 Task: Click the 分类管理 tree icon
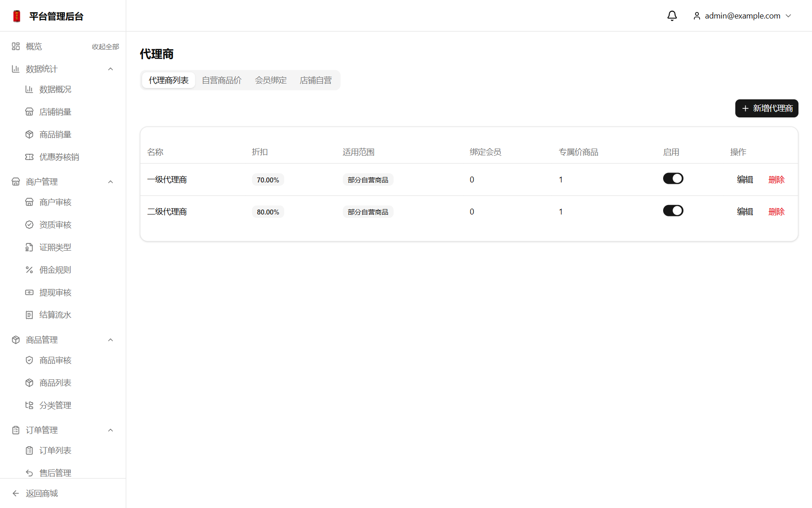29,405
